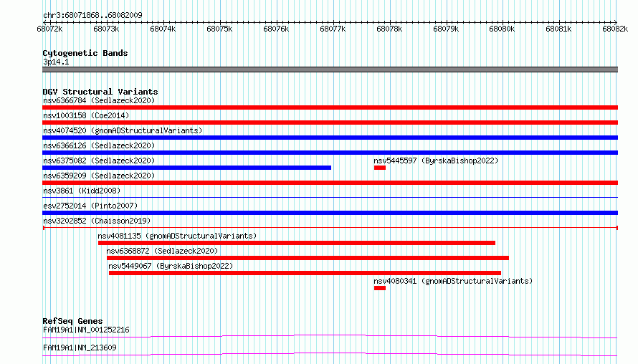Image resolution: width=638 pixels, height=364 pixels.
Task: Click the magenta line for FAM19A1 NM_213609
Action: pyautogui.click(x=330, y=354)
